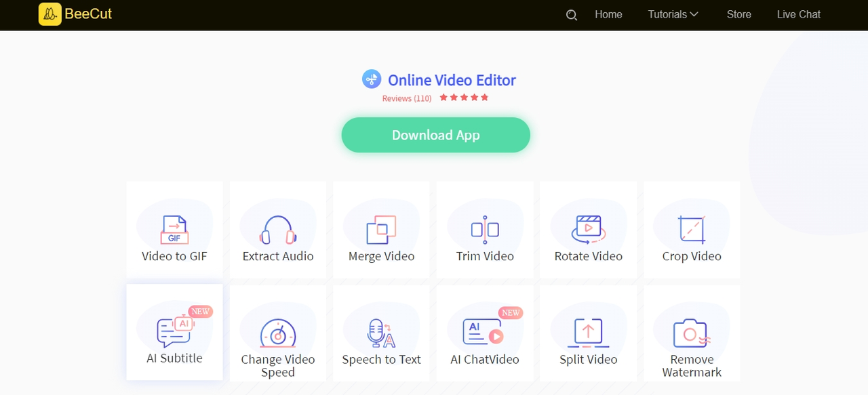This screenshot has width=868, height=395.
Task: Click the Speech to Text microphone icon
Action: [x=381, y=333]
